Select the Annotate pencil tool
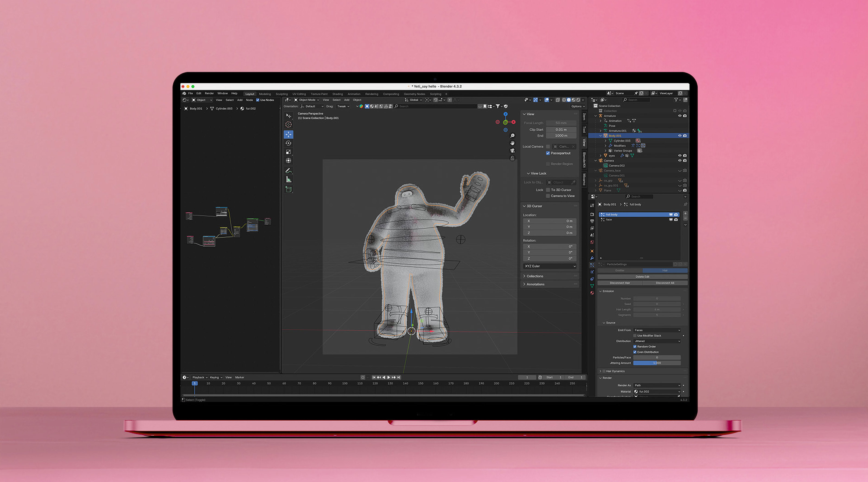The height and width of the screenshot is (482, 868). click(288, 171)
